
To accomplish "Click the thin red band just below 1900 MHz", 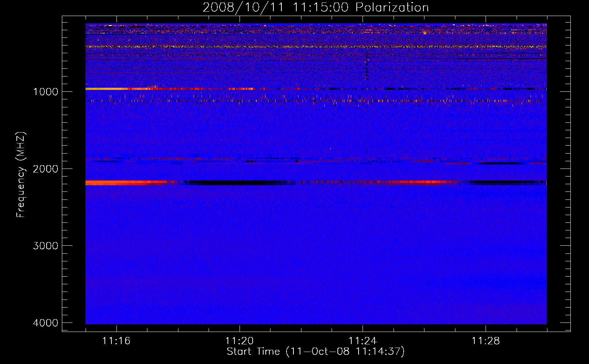I will point(316,159).
